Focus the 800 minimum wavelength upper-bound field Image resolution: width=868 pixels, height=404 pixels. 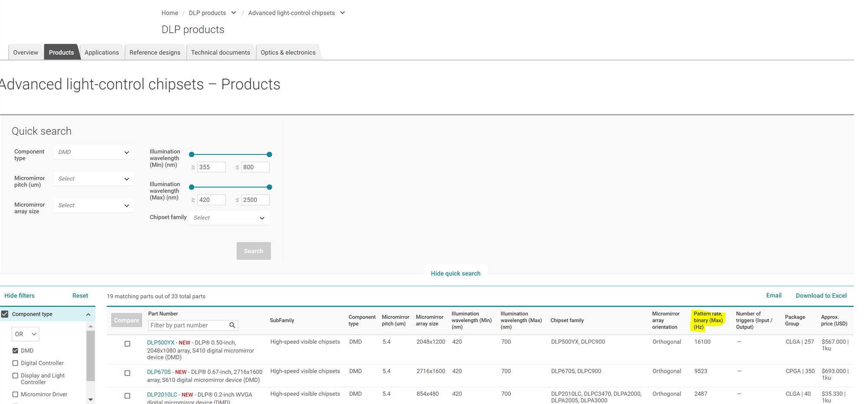[255, 167]
